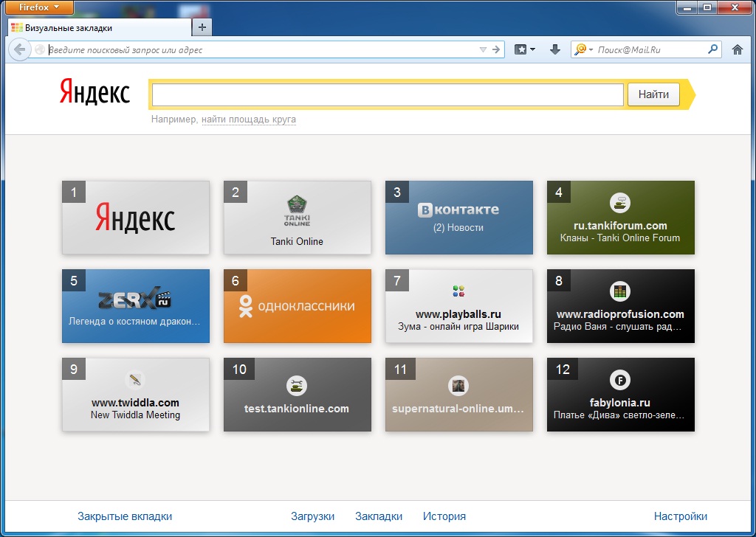Click the tankiforum tank chat icon
The height and width of the screenshot is (537, 756).
pyautogui.click(x=620, y=203)
